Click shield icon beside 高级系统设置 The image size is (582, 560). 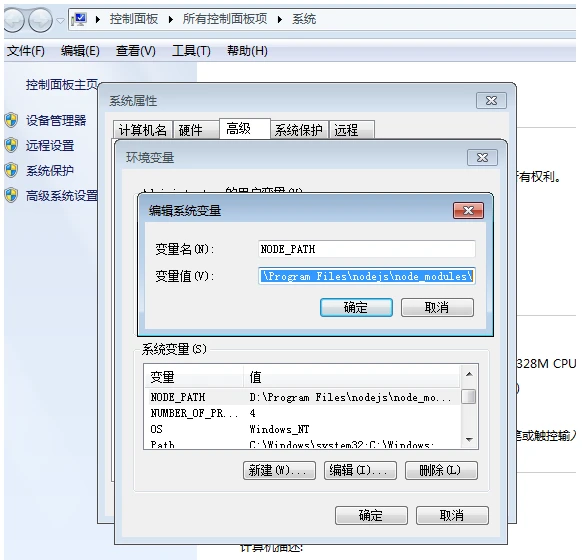pyautogui.click(x=11, y=195)
